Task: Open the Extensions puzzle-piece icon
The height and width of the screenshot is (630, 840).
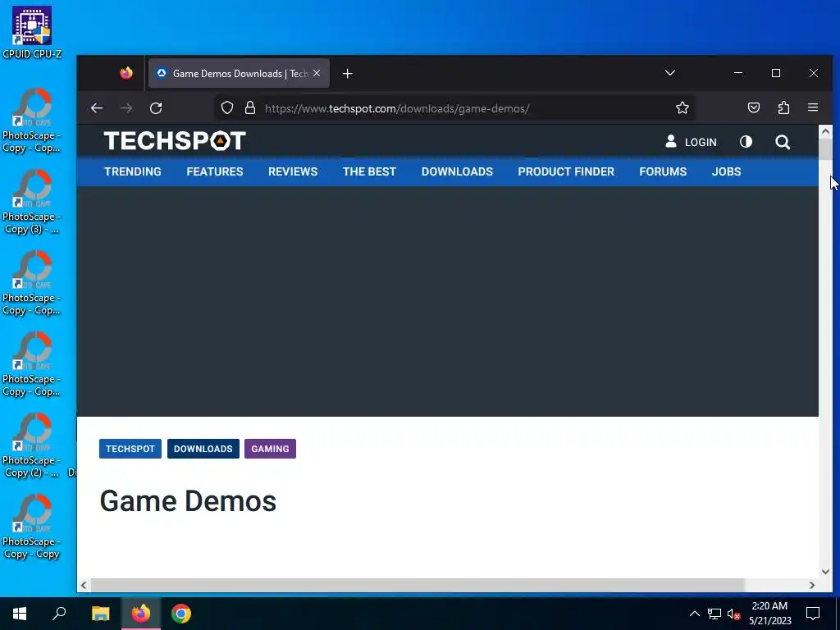Action: [783, 108]
